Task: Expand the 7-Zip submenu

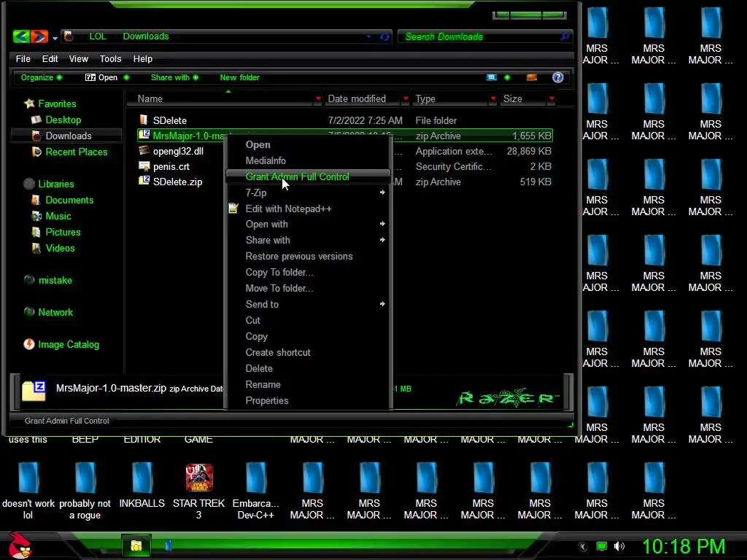Action: (308, 192)
